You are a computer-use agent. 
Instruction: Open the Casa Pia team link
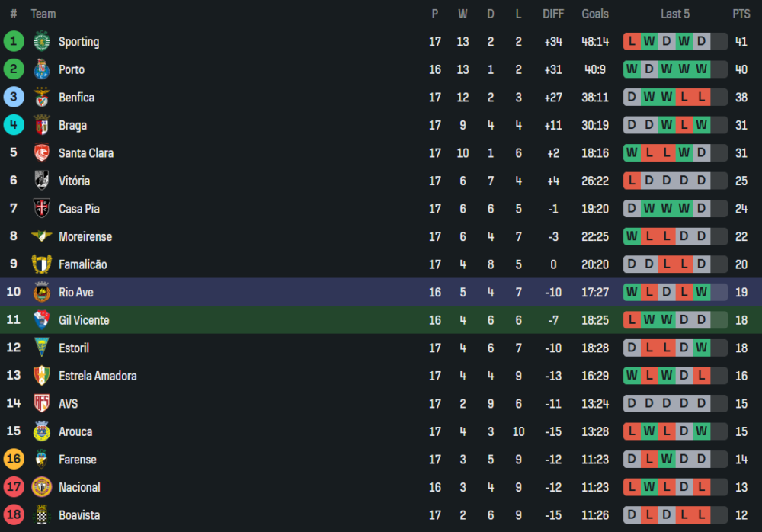coord(79,209)
